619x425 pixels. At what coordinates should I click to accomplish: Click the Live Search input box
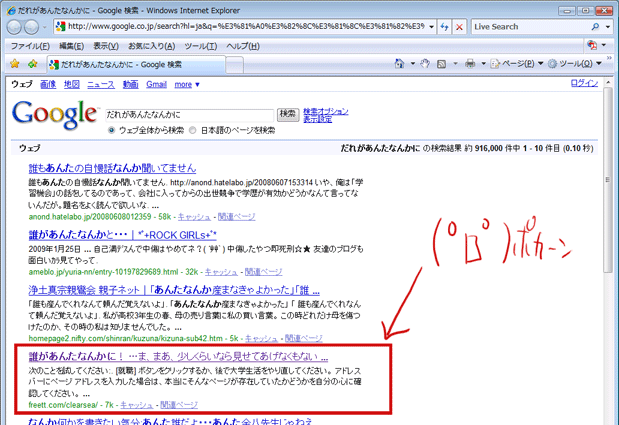coord(531,27)
